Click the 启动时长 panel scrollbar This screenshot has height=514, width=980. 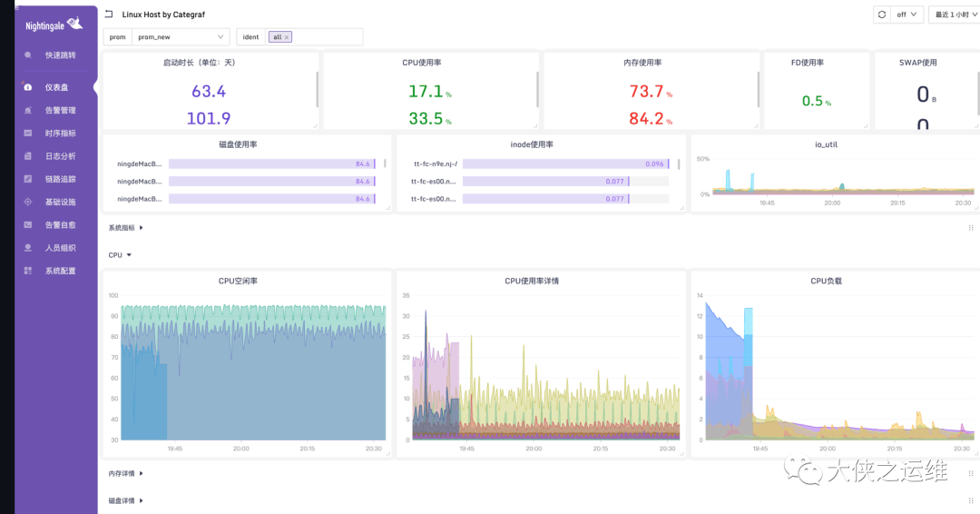(x=317, y=89)
